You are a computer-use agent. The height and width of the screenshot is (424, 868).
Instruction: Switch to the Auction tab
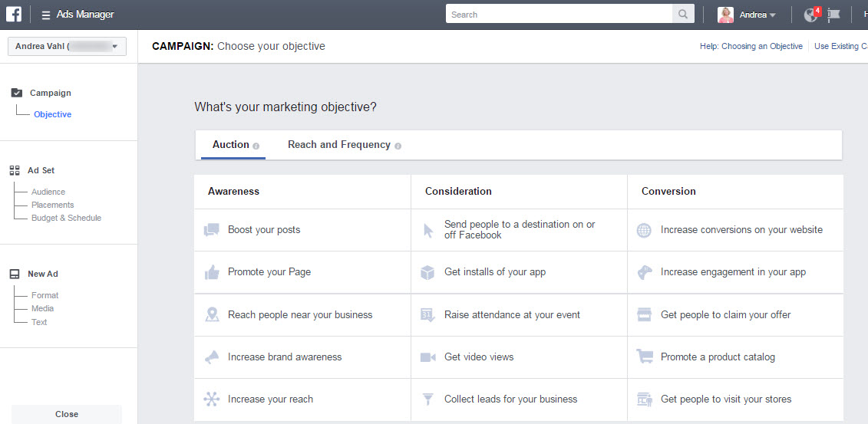click(x=231, y=145)
